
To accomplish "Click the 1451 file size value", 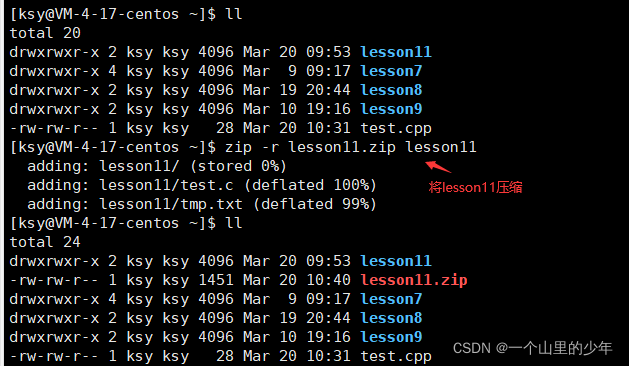I will click(x=216, y=280).
